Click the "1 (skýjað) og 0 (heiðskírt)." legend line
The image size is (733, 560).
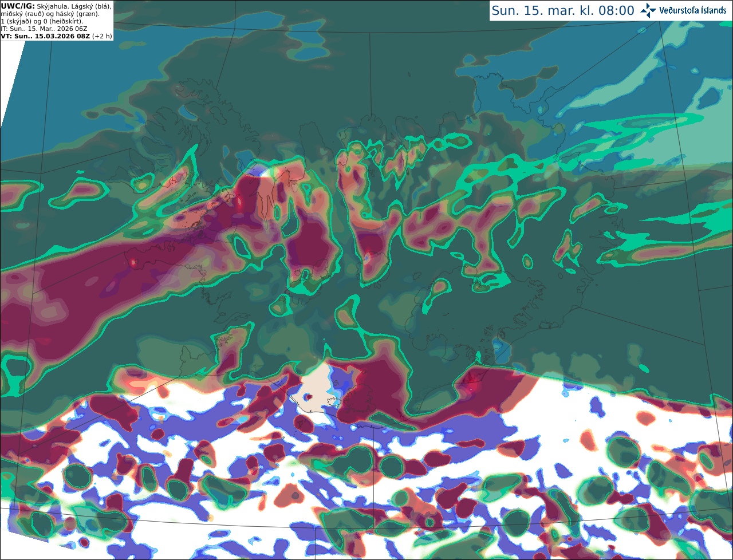42,21
